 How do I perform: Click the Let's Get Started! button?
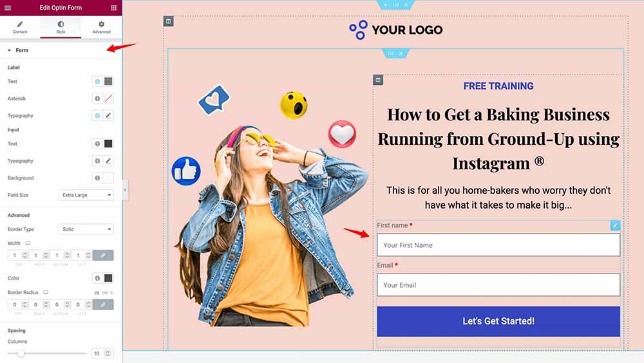(498, 322)
